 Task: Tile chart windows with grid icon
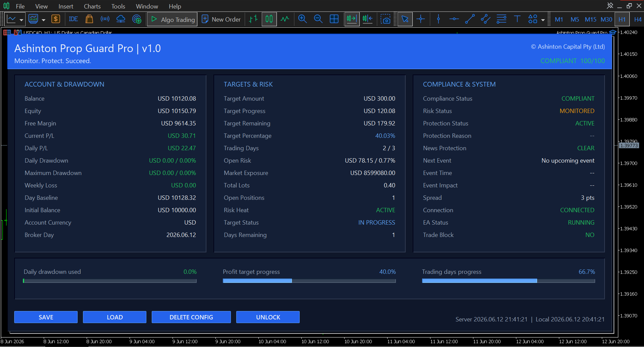pyautogui.click(x=334, y=19)
